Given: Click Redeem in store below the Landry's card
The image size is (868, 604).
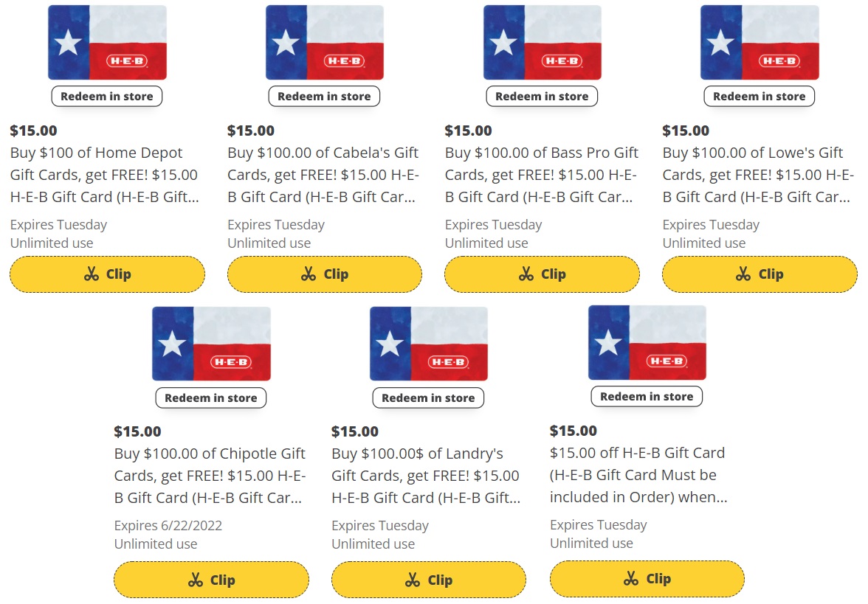Looking at the screenshot, I should point(428,398).
